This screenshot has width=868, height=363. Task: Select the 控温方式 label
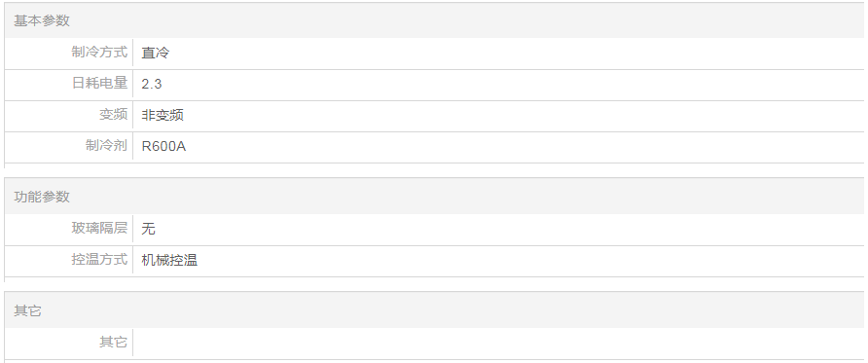pyautogui.click(x=99, y=259)
